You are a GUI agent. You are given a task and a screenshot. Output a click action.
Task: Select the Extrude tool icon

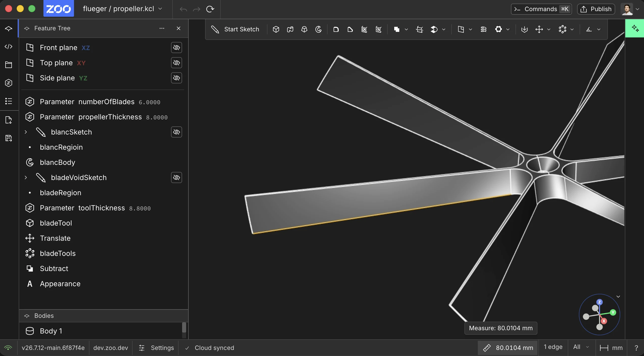(276, 29)
